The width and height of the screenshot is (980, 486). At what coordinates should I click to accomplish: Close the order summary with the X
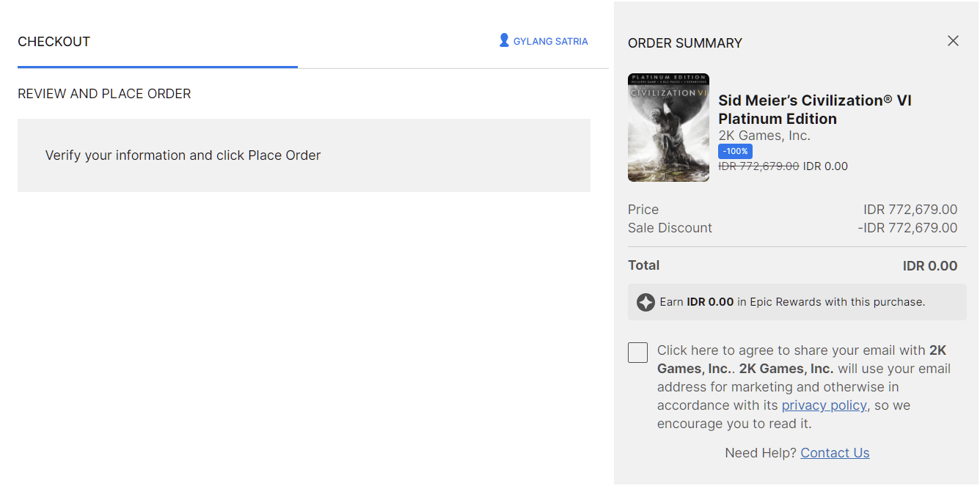tap(953, 41)
